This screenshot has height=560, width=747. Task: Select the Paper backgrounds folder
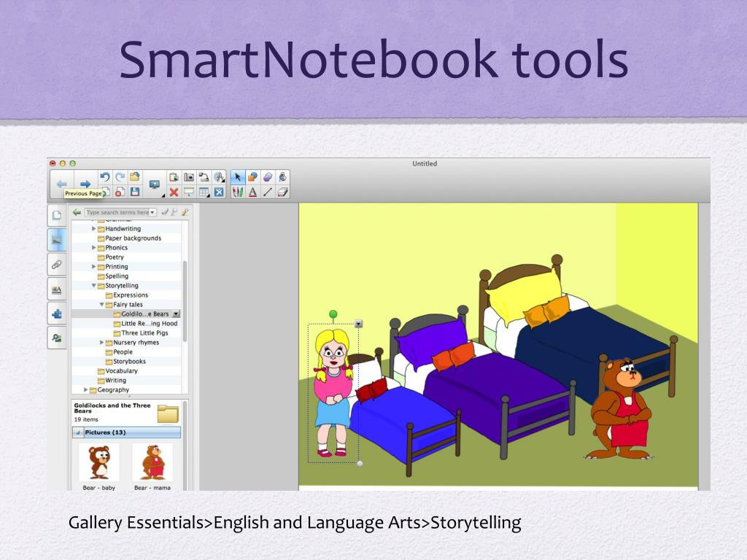pyautogui.click(x=129, y=238)
